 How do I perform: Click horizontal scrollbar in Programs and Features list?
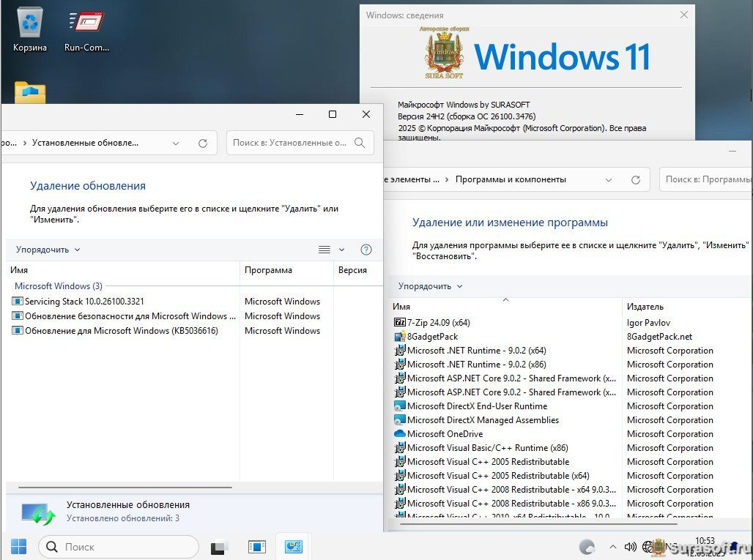coord(538,524)
